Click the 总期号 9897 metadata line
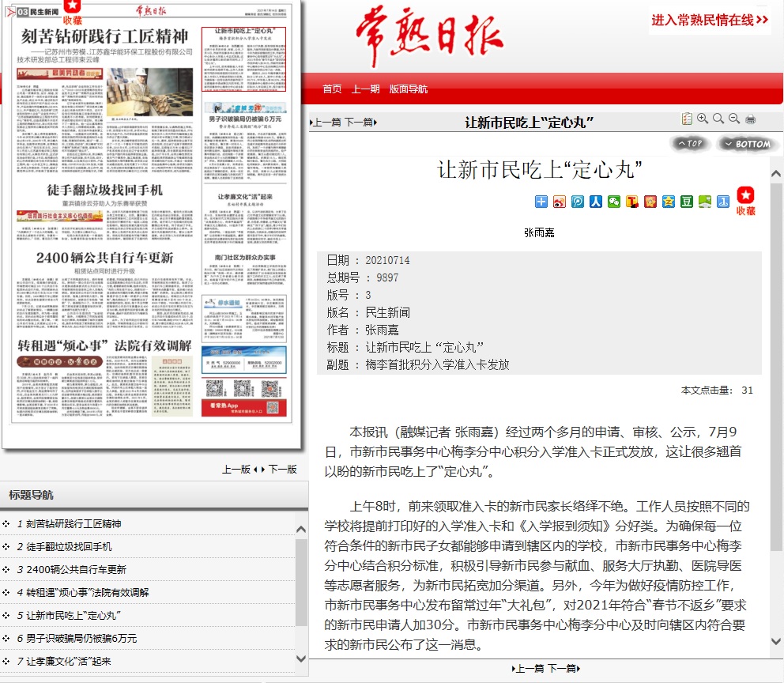784x683 pixels. coord(363,277)
